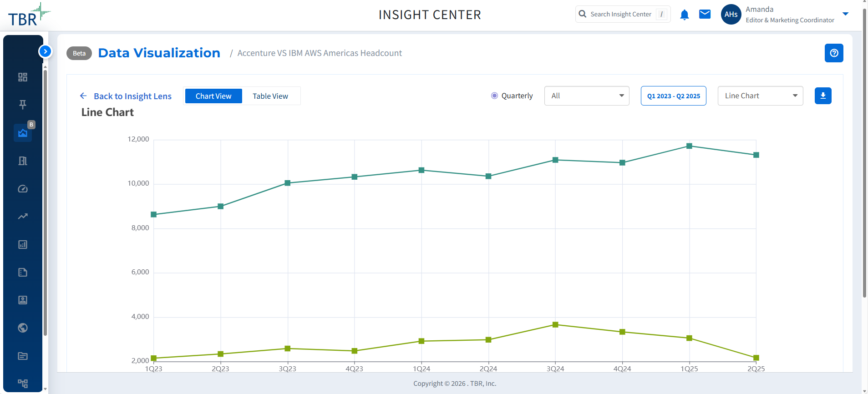
Task: Expand the sidebar with arrow toggle
Action: (45, 51)
